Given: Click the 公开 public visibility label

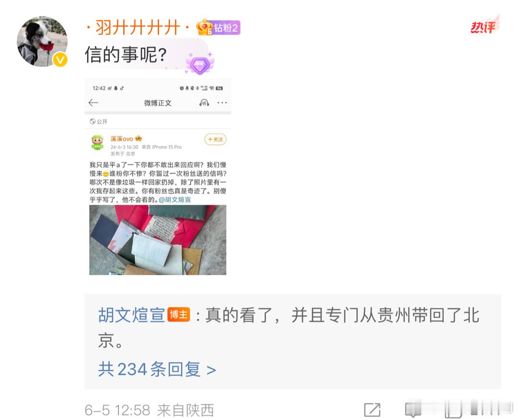Looking at the screenshot, I should click(x=98, y=121).
